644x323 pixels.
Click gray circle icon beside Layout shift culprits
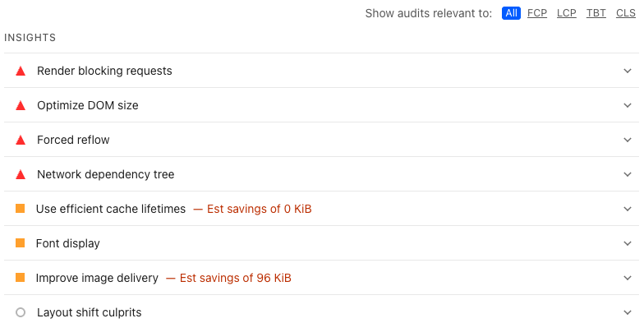click(x=21, y=312)
